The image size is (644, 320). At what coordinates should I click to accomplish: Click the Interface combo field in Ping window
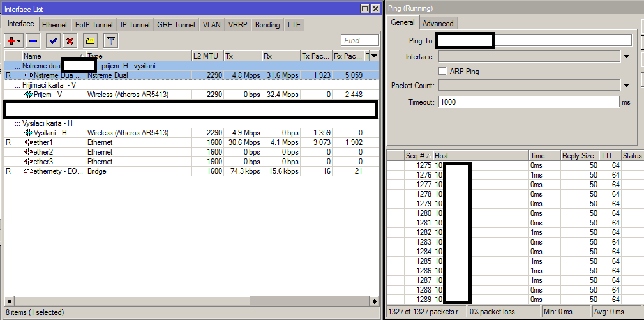click(x=529, y=57)
